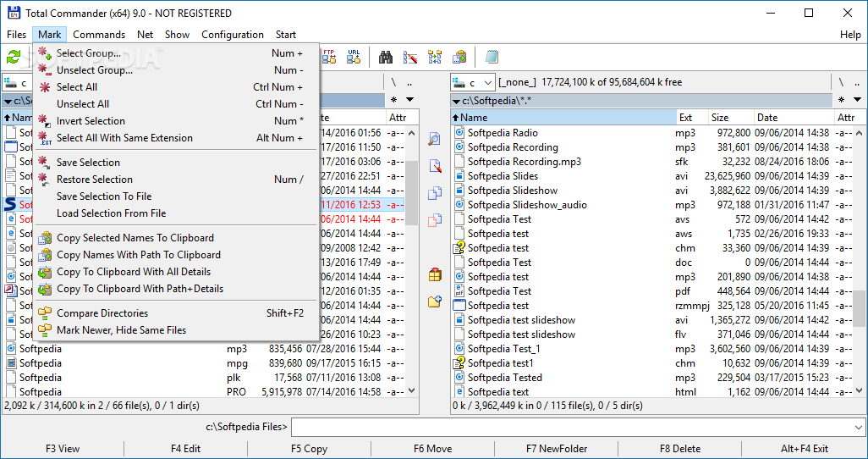Click the avi icon beside Softpedia Slides
868x459 pixels.
click(459, 176)
